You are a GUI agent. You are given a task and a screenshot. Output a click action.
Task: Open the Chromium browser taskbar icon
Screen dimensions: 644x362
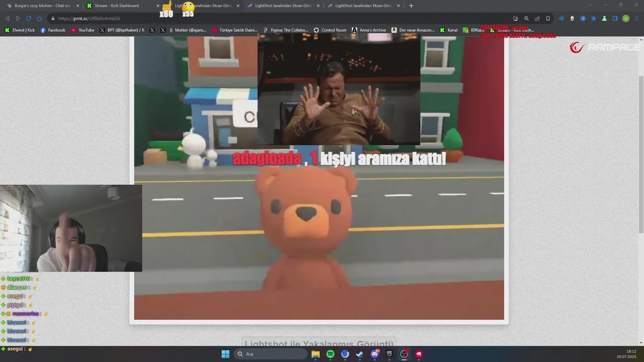tap(345, 354)
